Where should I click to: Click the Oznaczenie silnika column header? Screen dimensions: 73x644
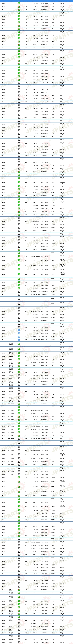(x=63, y=1)
